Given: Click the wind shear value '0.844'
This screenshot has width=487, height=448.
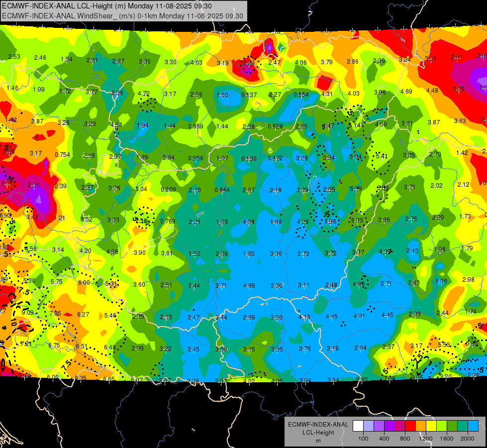Looking at the screenshot, I should click(x=222, y=190).
